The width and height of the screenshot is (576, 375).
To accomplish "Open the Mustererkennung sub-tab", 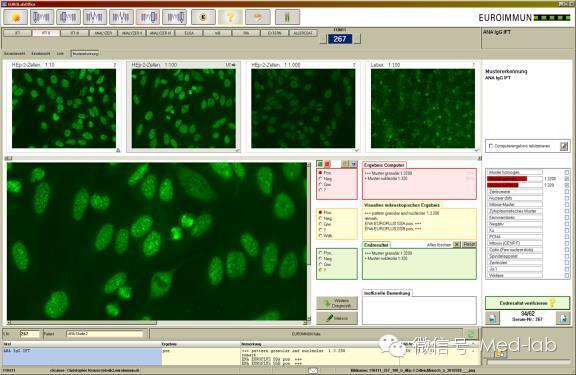I will pos(85,54).
